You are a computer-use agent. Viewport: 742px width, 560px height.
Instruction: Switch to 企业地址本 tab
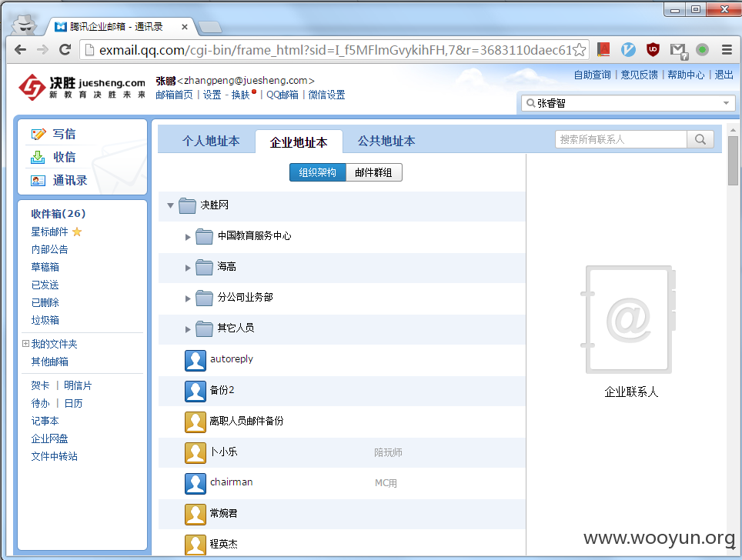[x=299, y=142]
